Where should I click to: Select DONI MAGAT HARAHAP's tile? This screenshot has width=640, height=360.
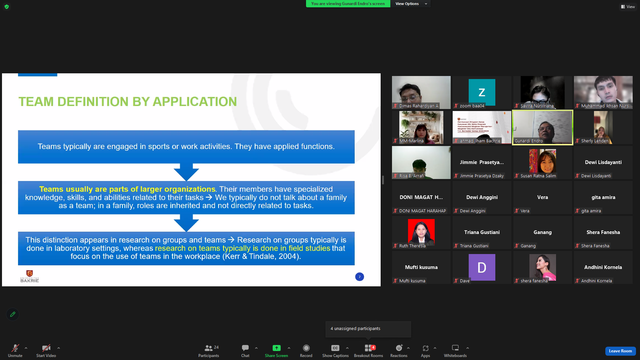pyautogui.click(x=421, y=197)
